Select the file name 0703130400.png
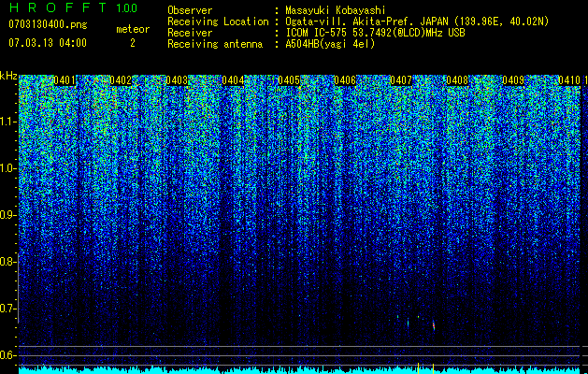 (x=48, y=25)
